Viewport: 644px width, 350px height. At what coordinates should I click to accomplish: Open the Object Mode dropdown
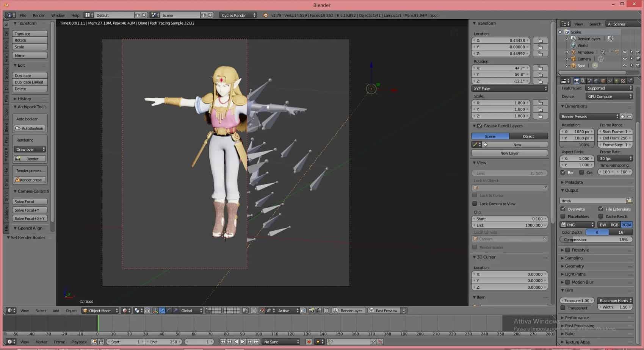tap(100, 311)
